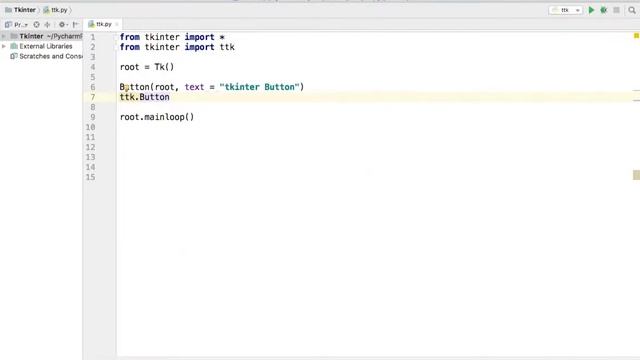The height and width of the screenshot is (360, 640).
Task: Click the gray Stop square button
Action: coord(616,10)
